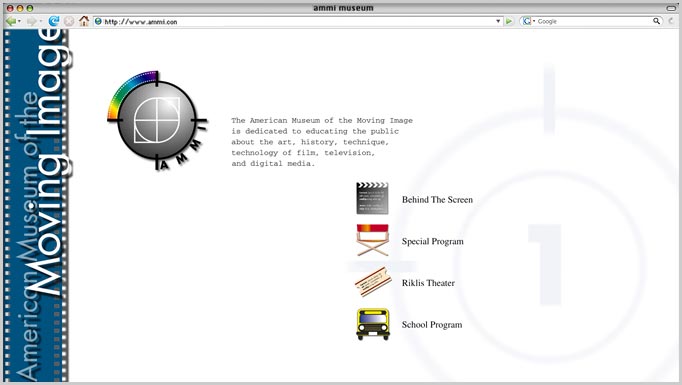Click the 'and digital media.' text line
Image resolution: width=682 pixels, height=385 pixels.
273,164
